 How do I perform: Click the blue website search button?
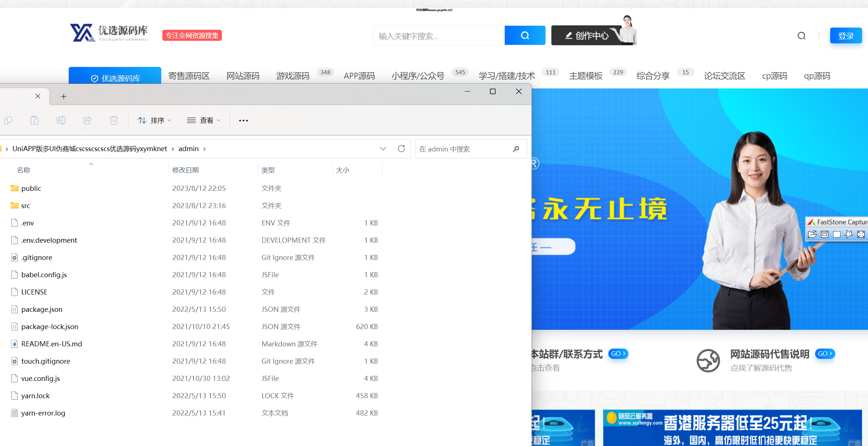coord(525,35)
